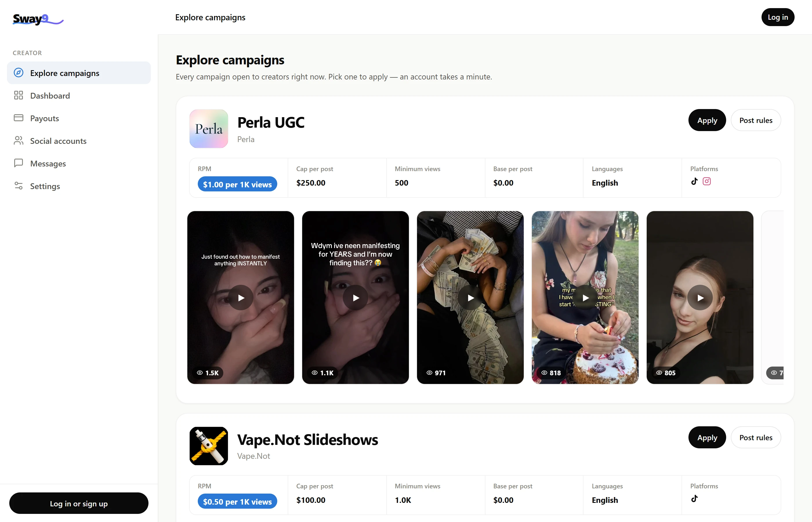Click the Social accounts people icon
Screen dimensions: 812x522
19,141
